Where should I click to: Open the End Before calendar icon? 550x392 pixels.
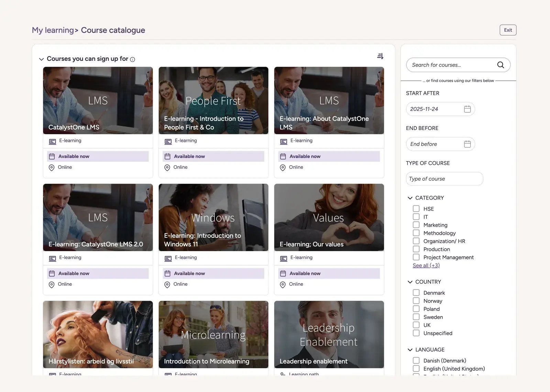tap(467, 144)
